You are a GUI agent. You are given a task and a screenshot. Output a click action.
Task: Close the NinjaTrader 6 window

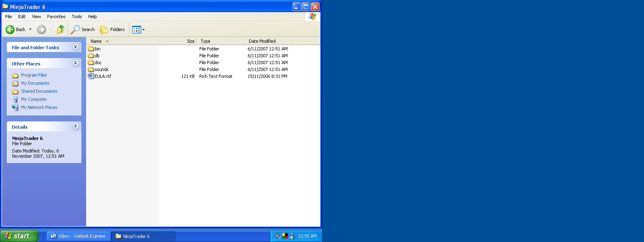click(315, 6)
